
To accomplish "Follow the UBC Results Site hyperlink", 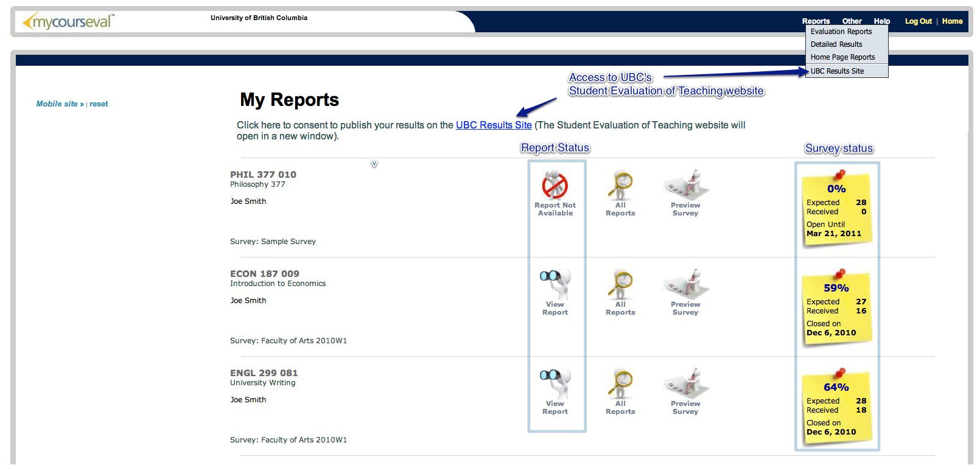I will [494, 125].
